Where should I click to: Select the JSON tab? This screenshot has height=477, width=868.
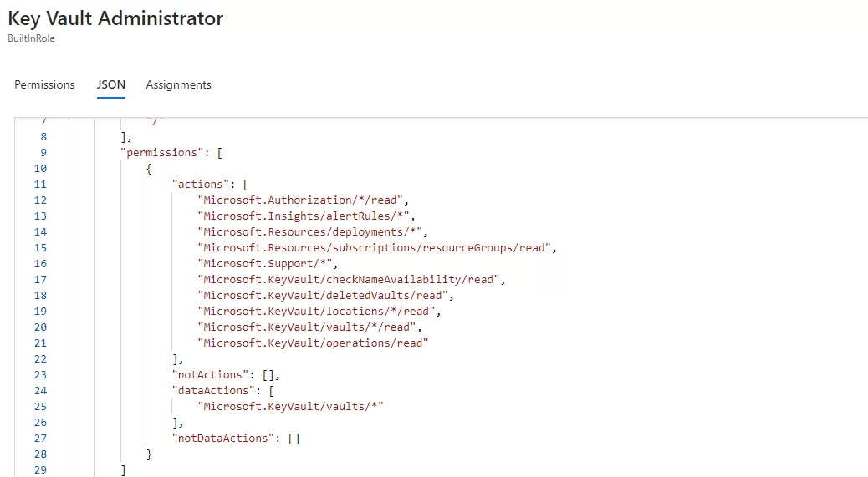tap(110, 84)
